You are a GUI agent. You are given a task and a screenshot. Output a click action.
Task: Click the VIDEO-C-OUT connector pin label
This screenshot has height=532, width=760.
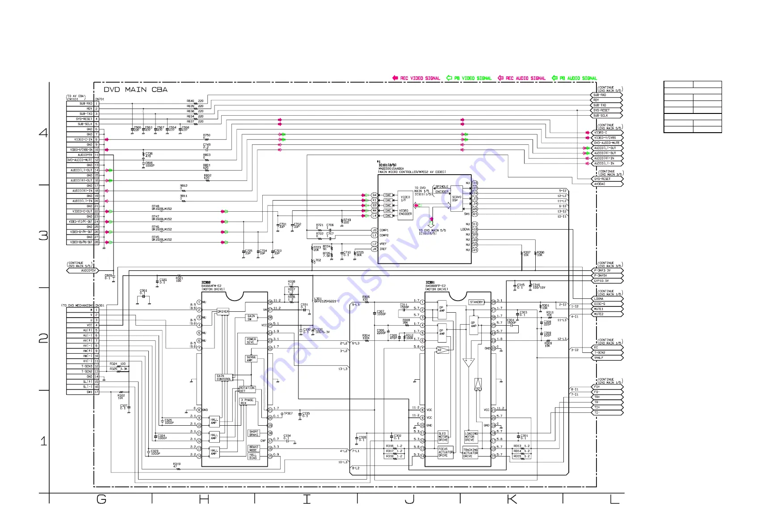pos(82,211)
